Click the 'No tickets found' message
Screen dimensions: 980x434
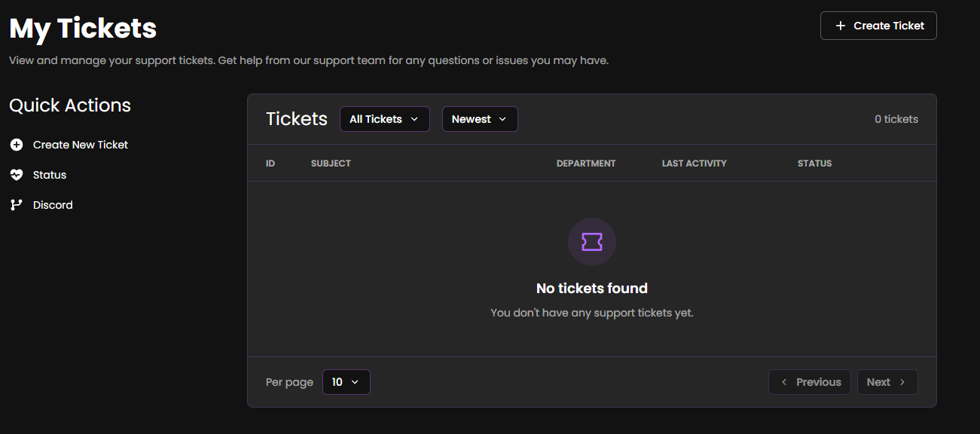[592, 289]
